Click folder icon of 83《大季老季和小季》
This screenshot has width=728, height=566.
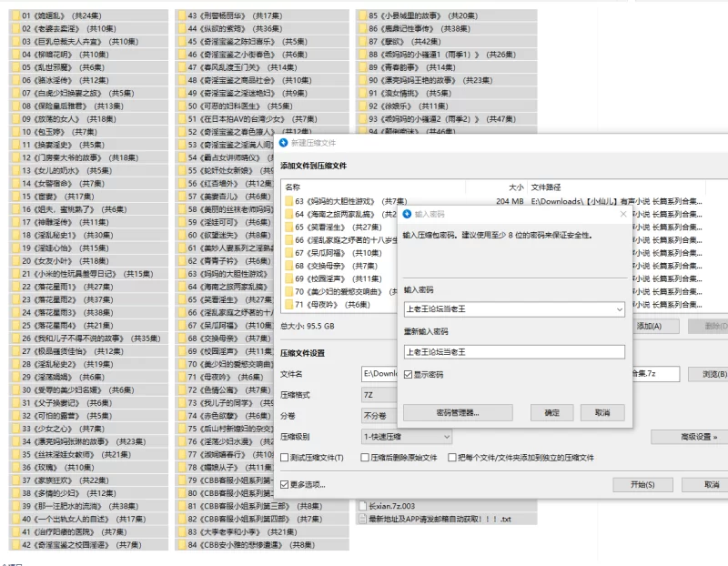[x=181, y=531]
